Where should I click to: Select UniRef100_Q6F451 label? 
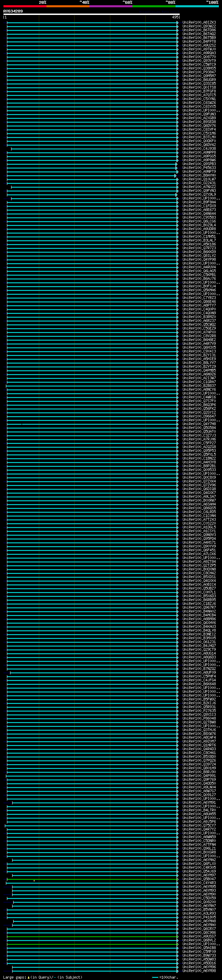pyautogui.click(x=199, y=550)
